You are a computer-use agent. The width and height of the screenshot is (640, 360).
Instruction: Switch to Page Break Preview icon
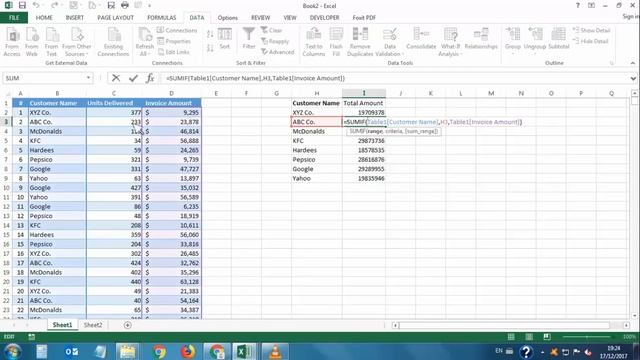[547, 337]
